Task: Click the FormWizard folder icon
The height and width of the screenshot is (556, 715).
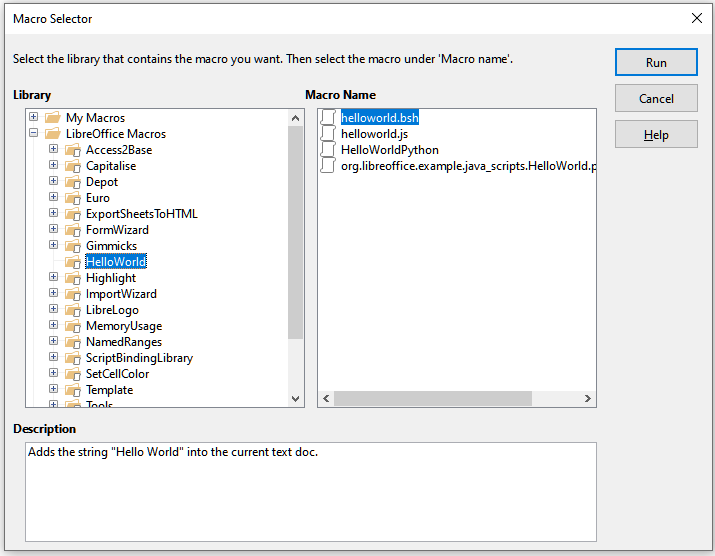Action: 73,230
